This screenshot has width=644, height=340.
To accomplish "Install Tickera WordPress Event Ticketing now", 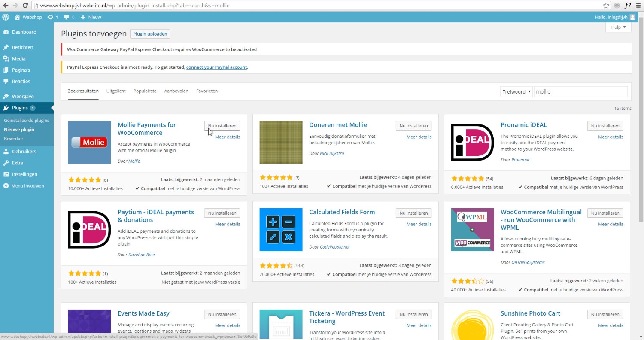I will click(413, 314).
